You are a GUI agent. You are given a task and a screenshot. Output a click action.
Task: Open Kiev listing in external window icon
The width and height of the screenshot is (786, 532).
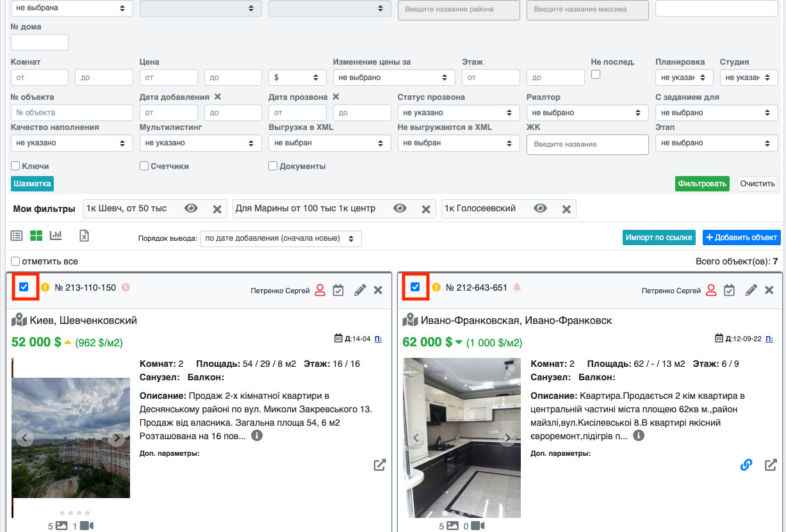point(380,465)
